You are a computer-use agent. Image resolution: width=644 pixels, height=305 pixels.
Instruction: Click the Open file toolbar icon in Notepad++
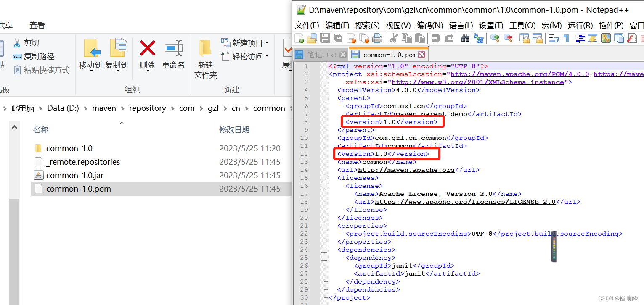pyautogui.click(x=312, y=38)
